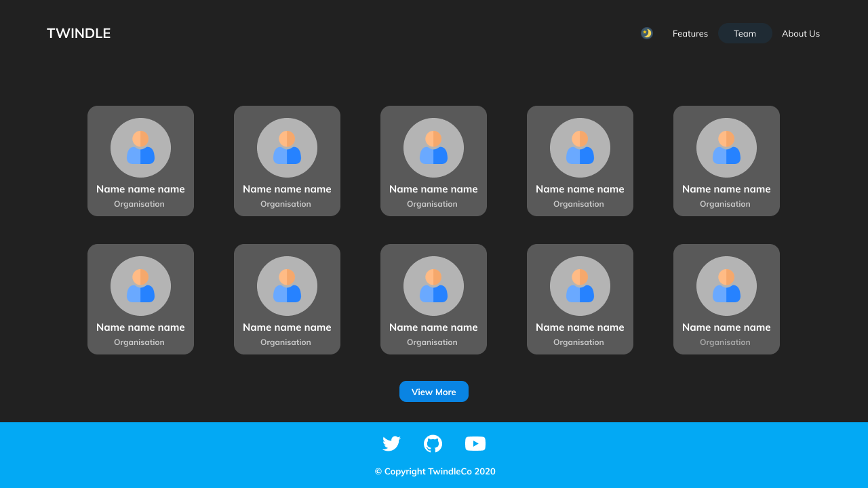Open the YouTube channel icon
Image resolution: width=868 pixels, height=488 pixels.
(475, 444)
